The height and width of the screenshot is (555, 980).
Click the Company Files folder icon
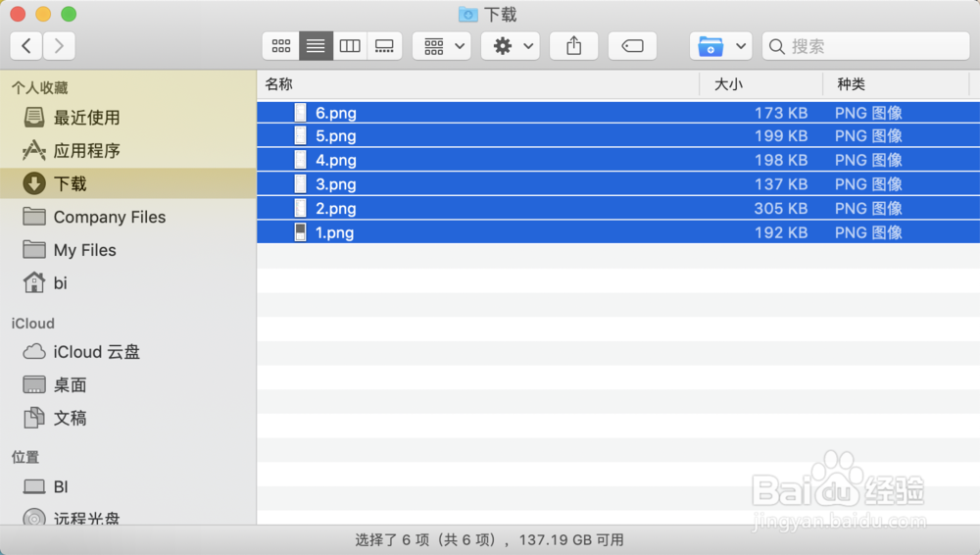(33, 217)
